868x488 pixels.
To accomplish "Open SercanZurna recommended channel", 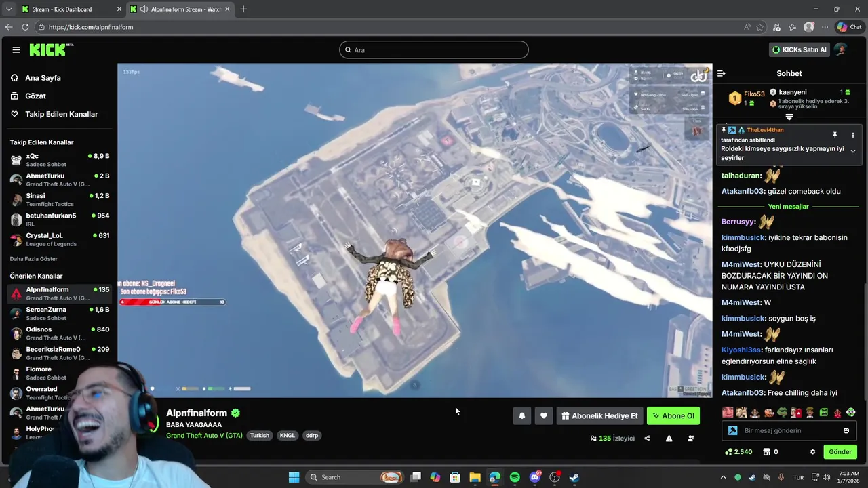I will (x=60, y=313).
